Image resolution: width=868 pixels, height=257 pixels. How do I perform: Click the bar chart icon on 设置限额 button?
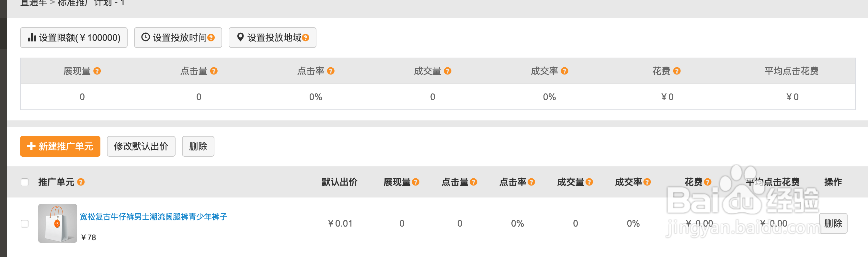click(32, 38)
